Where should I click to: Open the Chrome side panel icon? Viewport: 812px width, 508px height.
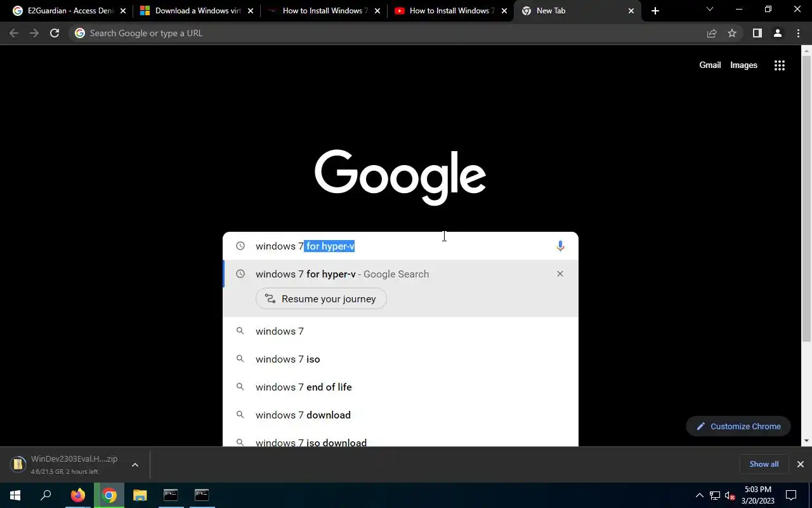click(757, 33)
